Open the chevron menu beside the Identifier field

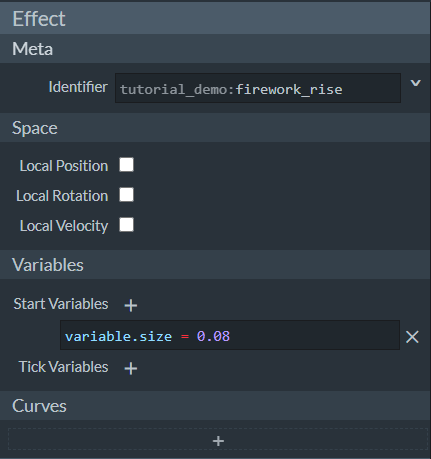[x=415, y=83]
